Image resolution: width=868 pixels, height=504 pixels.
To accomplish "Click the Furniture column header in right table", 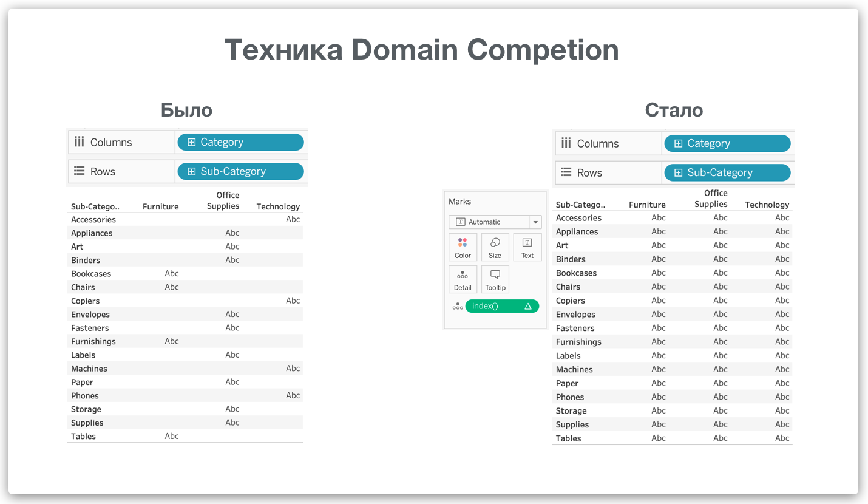I will coord(647,205).
